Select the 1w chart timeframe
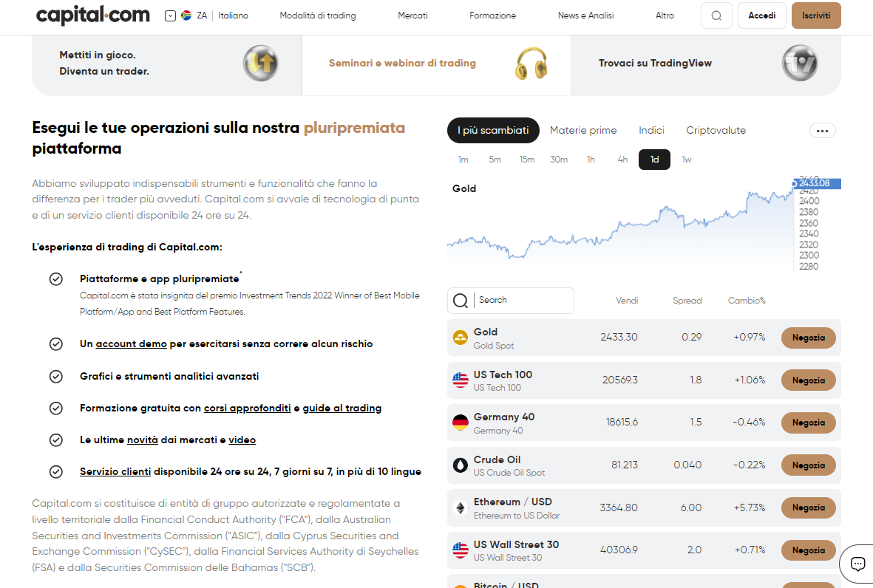Image resolution: width=873 pixels, height=588 pixels. pos(687,160)
